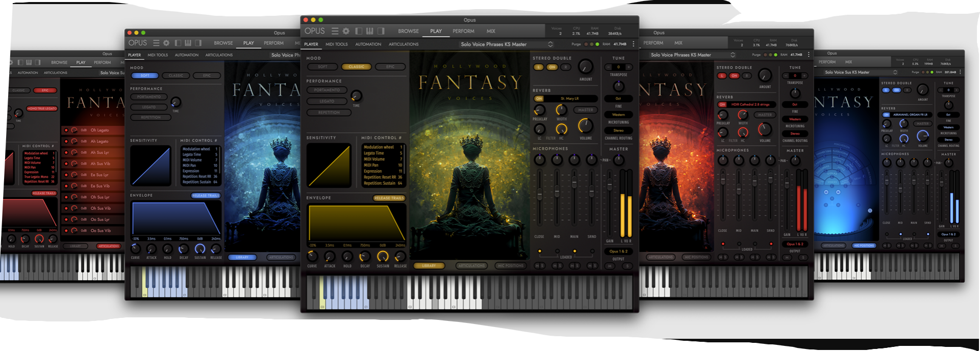Toggle the right sidebar icon in front window

click(x=381, y=31)
